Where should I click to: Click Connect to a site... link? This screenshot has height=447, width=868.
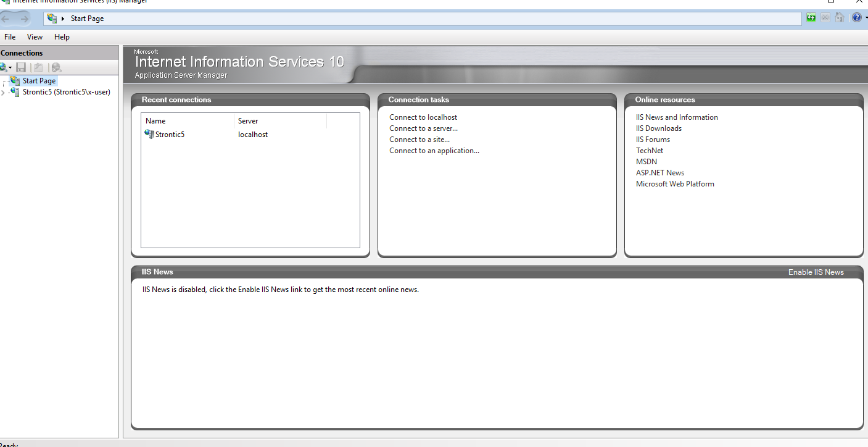click(420, 140)
